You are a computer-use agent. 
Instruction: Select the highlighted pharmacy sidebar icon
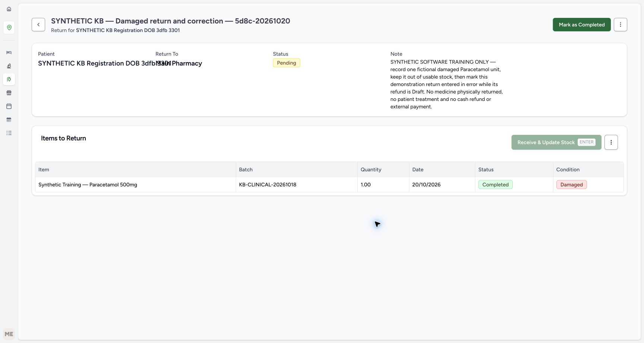tap(9, 79)
